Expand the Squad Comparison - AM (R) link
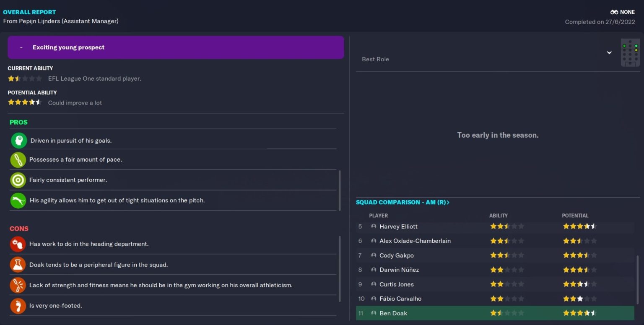This screenshot has height=325, width=644. click(x=402, y=202)
